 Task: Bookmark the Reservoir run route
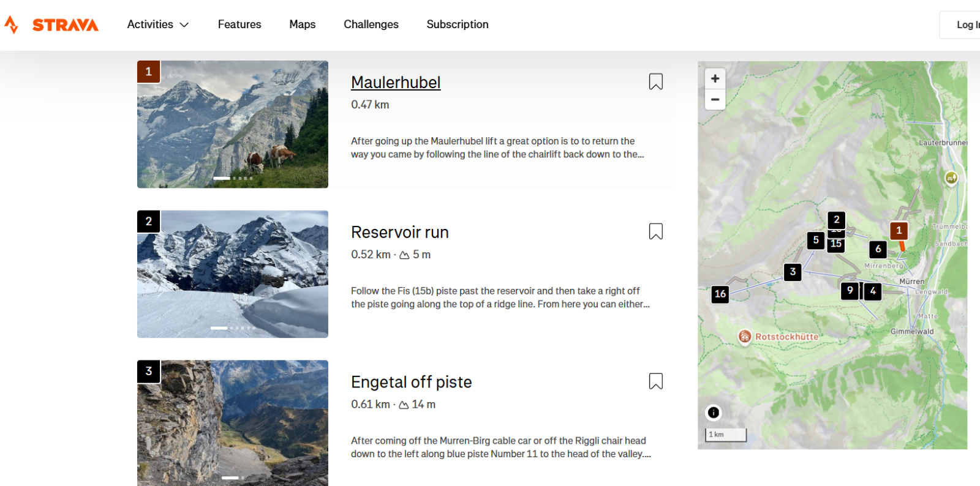655,231
